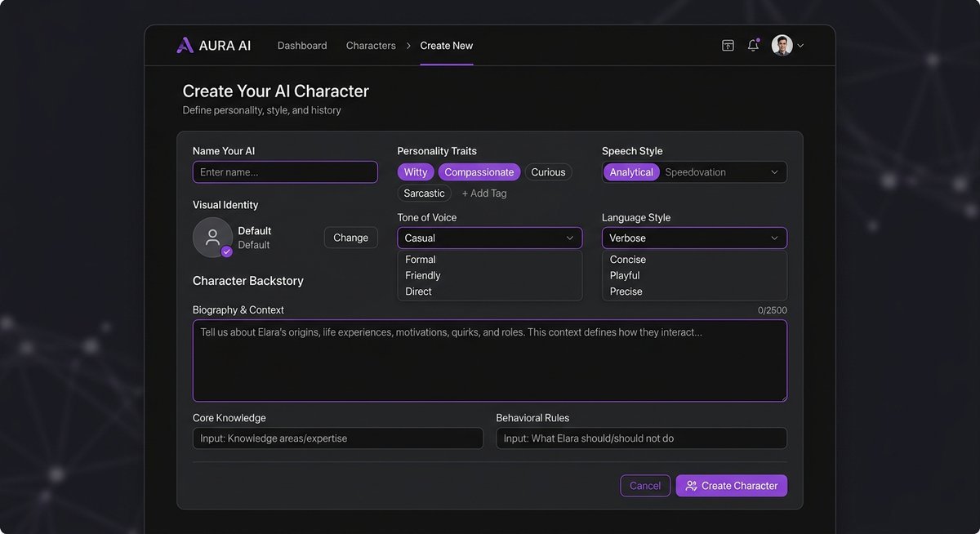Toggle the Witty personality tag
The height and width of the screenshot is (534, 980).
416,172
